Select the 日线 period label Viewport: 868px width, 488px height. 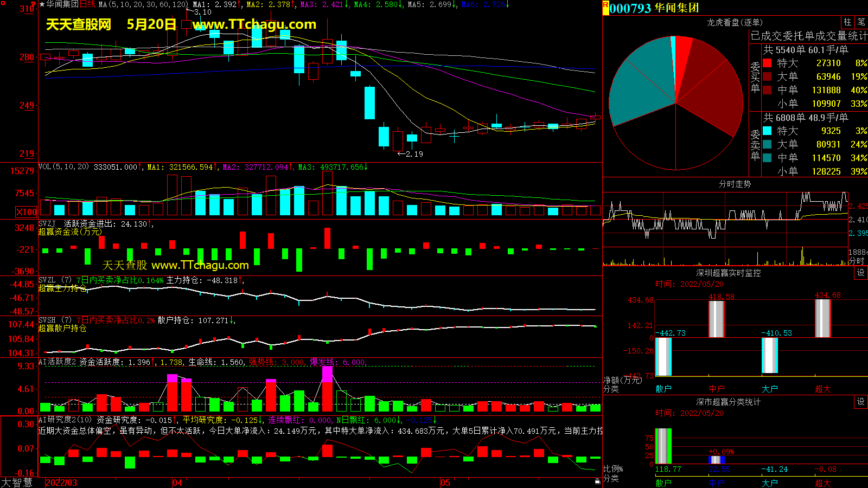(x=88, y=4)
